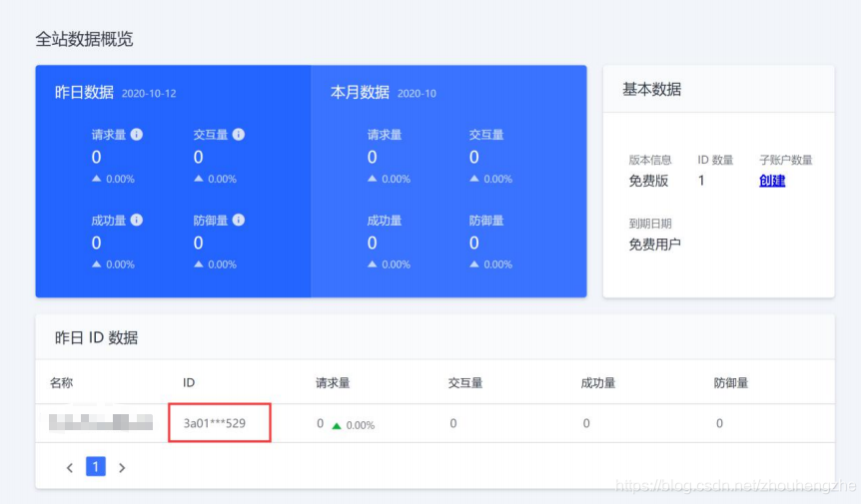Click the 昨日 ID 数据 section title
Viewport: 866px width, 504px height.
tap(96, 337)
